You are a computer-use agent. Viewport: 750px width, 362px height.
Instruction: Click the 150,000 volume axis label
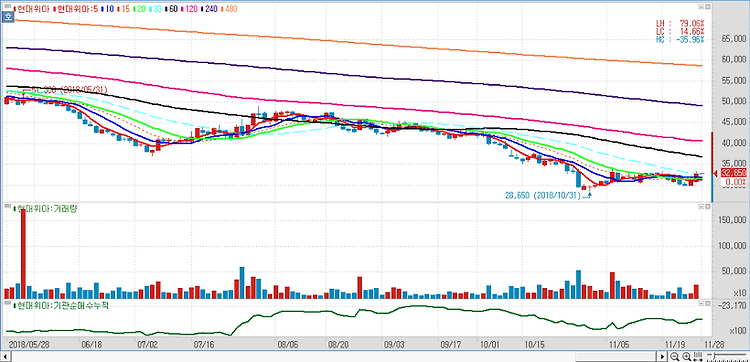pyautogui.click(x=733, y=221)
